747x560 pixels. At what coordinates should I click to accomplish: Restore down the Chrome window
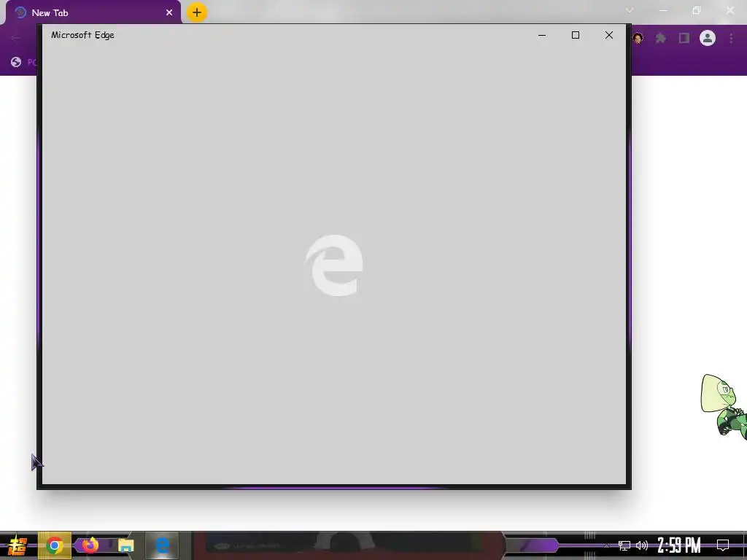[697, 10]
